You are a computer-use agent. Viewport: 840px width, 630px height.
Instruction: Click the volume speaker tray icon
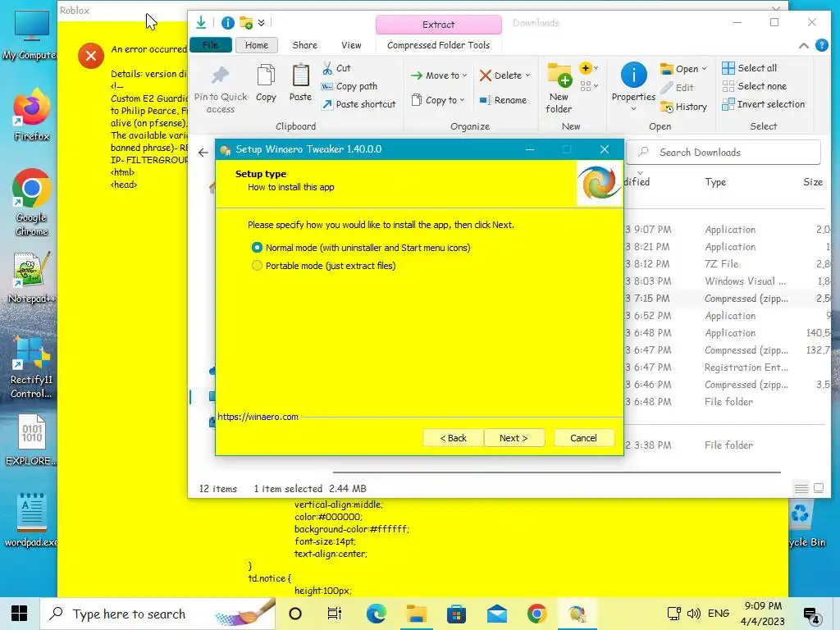[694, 614]
